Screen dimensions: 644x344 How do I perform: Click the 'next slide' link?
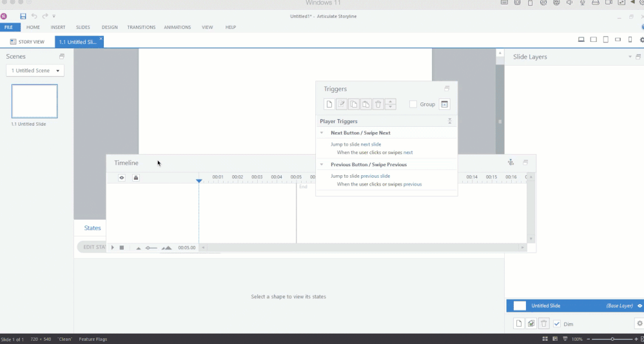371,144
